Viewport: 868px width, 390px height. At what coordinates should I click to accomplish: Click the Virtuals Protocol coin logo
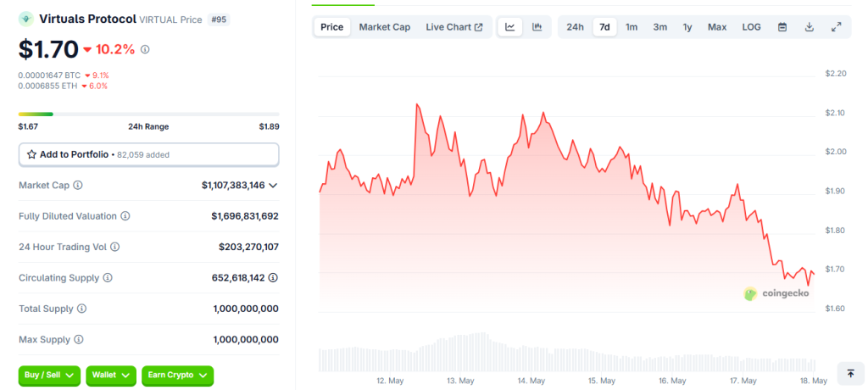point(26,19)
